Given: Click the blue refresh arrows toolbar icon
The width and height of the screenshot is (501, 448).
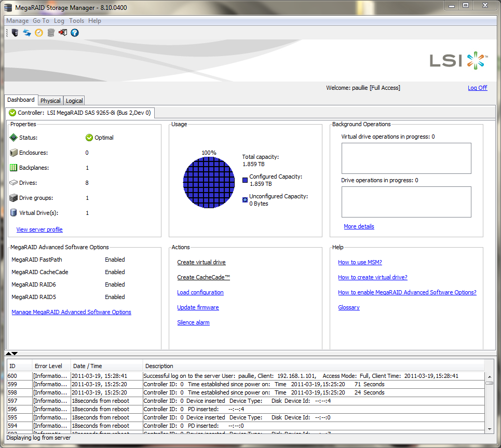Looking at the screenshot, I should click(x=26, y=33).
